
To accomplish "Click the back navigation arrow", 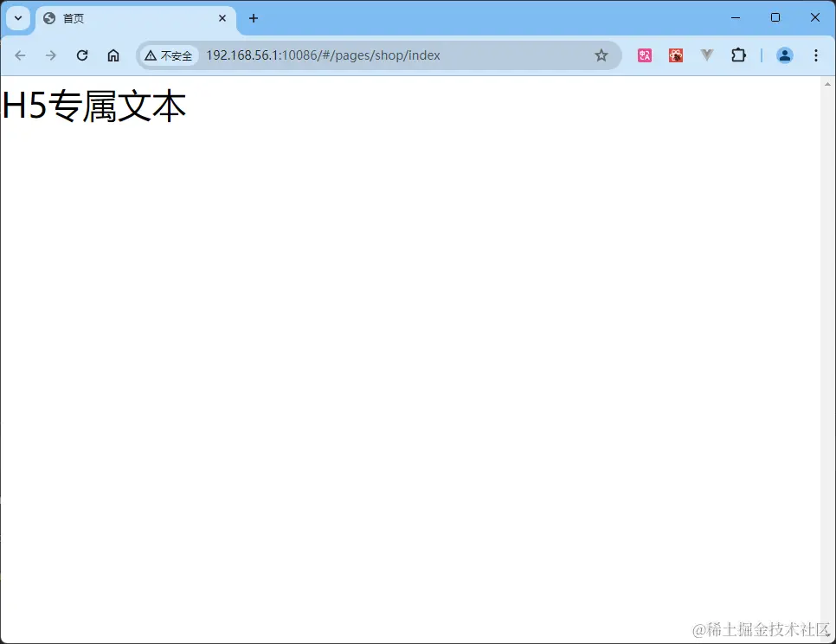I will click(x=20, y=55).
